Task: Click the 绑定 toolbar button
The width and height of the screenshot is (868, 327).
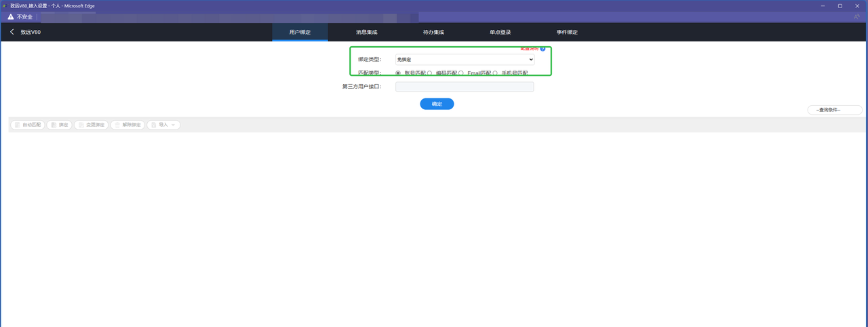Action: coord(60,125)
